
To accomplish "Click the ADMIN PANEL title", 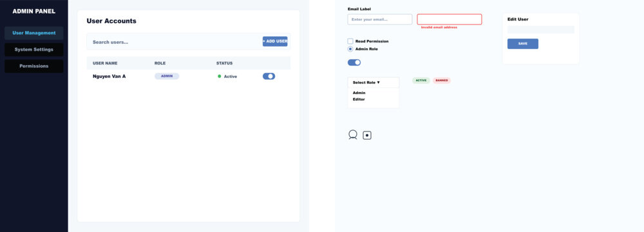I will coord(34,11).
